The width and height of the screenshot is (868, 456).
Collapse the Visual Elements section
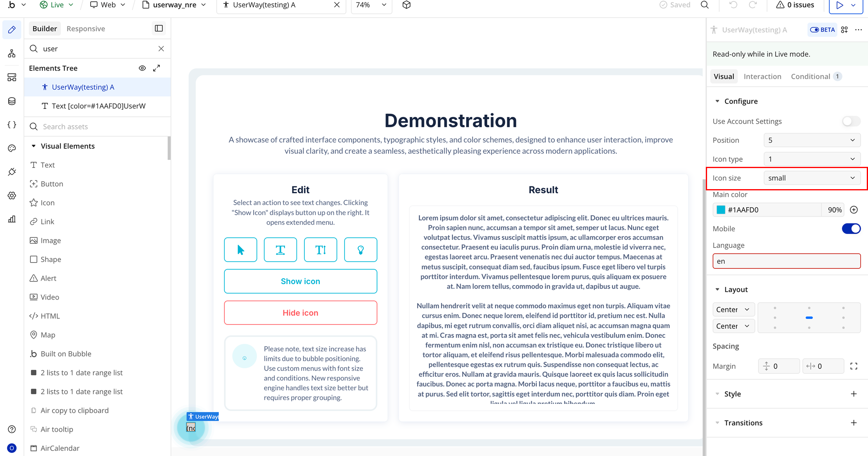tap(34, 146)
